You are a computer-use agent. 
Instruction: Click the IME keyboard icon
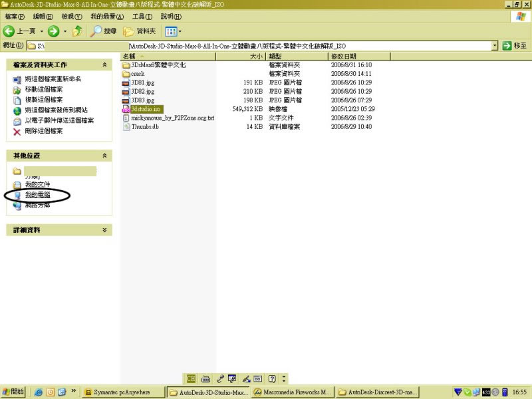pyautogui.click(x=205, y=378)
